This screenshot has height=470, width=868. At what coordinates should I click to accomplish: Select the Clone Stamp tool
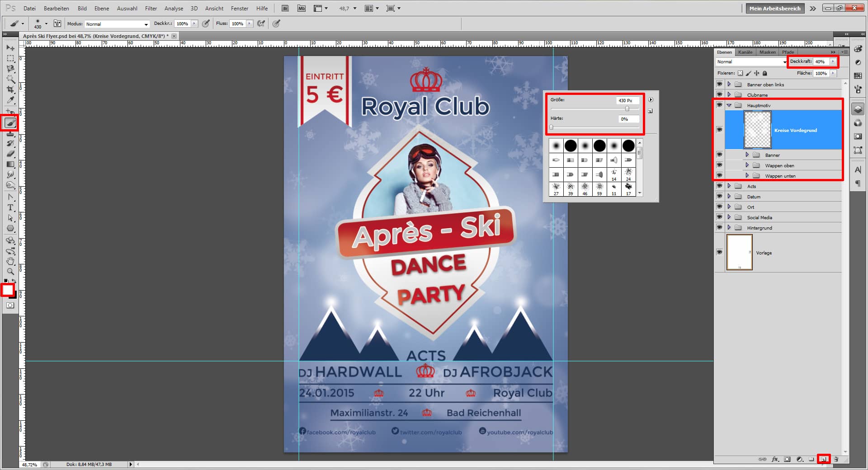tap(10, 133)
